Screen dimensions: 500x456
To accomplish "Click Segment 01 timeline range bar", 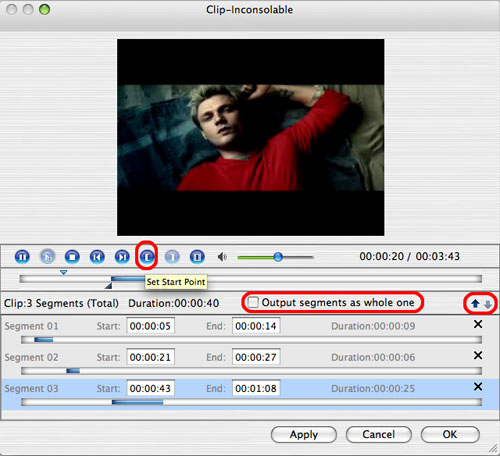I will (x=44, y=340).
